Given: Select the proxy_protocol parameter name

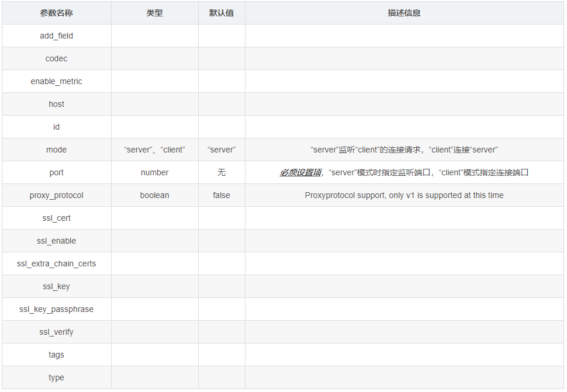Looking at the screenshot, I should coord(57,195).
